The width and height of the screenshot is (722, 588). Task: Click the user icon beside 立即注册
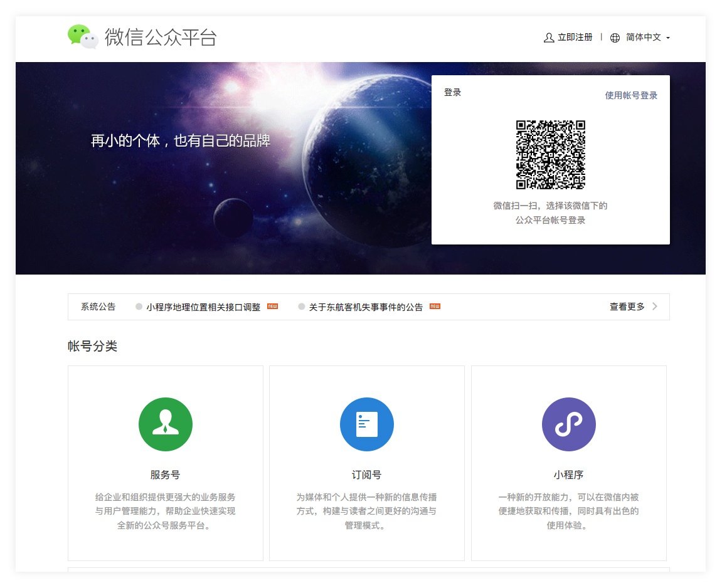(x=549, y=38)
